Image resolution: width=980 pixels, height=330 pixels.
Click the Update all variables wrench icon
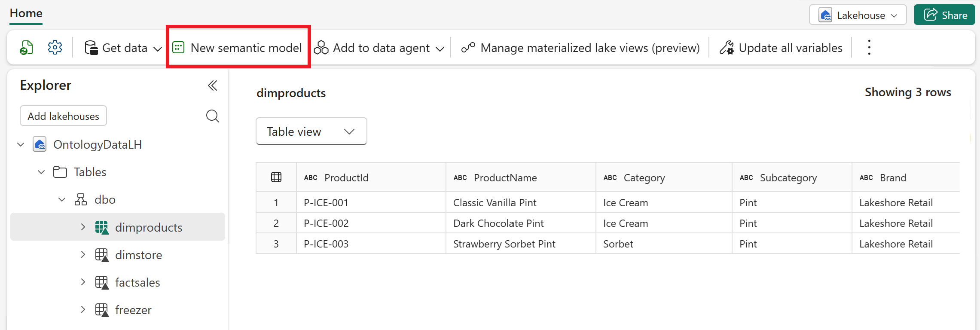point(727,48)
